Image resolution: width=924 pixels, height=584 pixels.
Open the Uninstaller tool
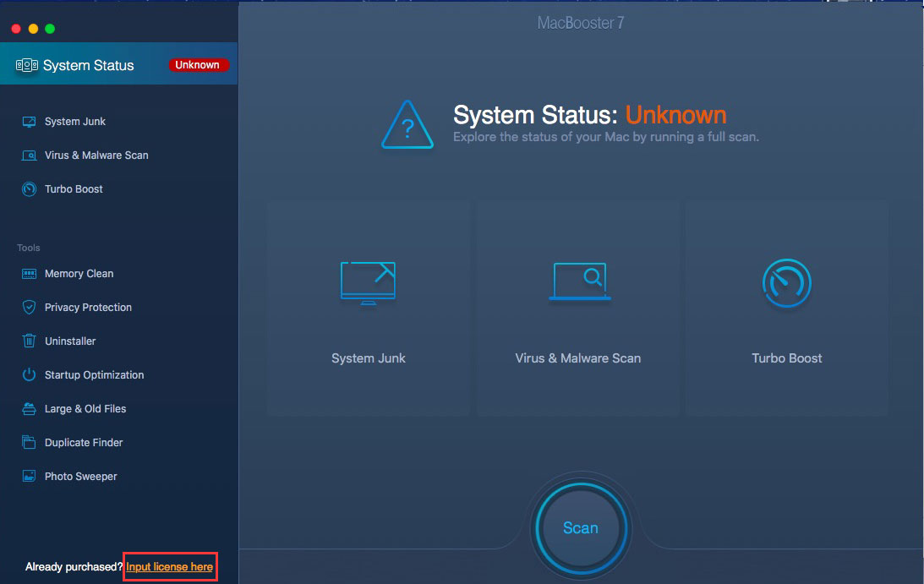coord(70,341)
